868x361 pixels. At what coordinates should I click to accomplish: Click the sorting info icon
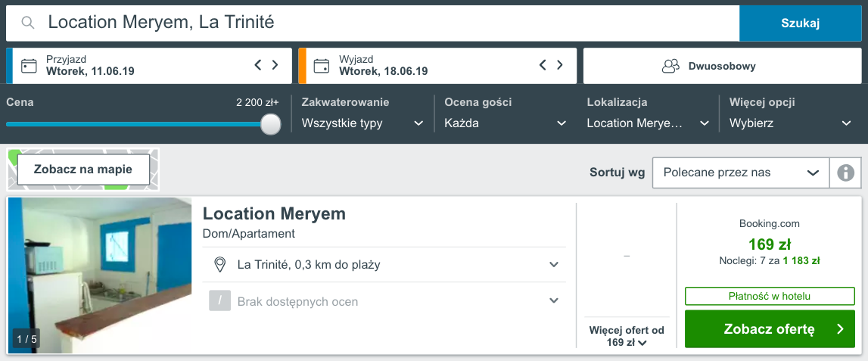click(x=846, y=173)
